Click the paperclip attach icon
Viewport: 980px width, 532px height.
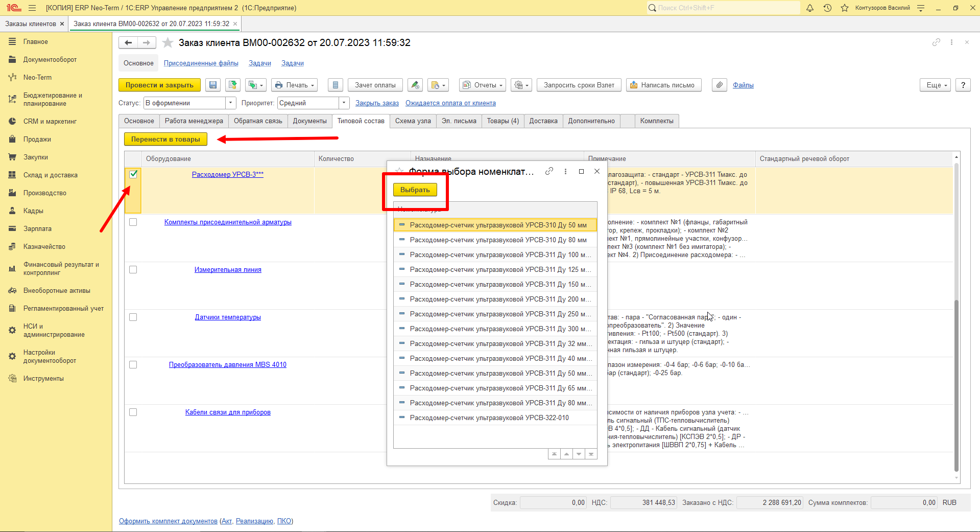720,85
